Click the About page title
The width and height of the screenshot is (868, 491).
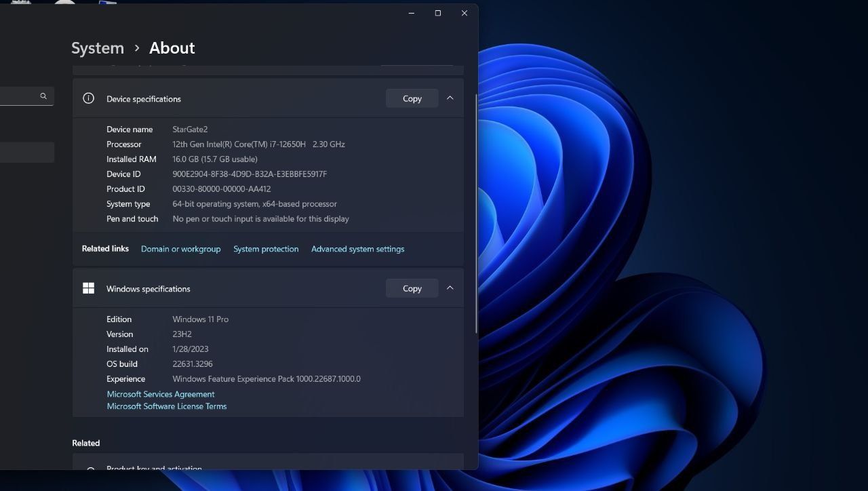172,48
